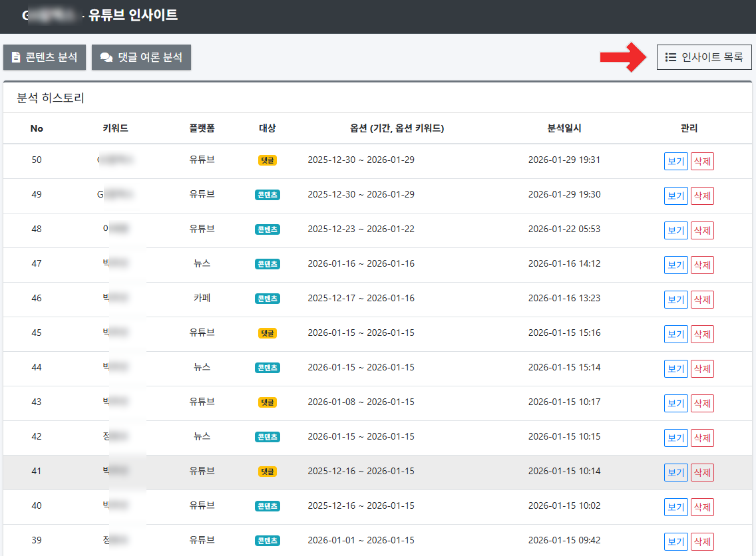756x556 pixels.
Task: Open the 인사이트 목록 list button
Action: (x=704, y=57)
